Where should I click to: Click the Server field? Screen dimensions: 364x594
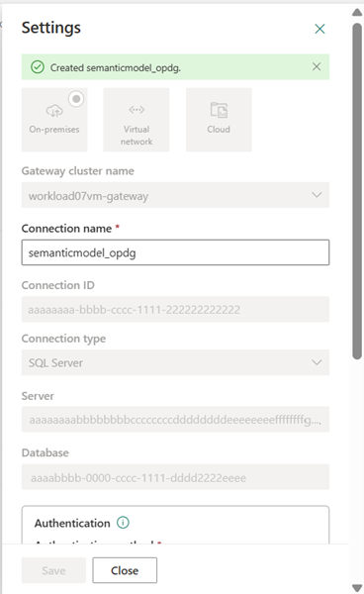pos(175,420)
